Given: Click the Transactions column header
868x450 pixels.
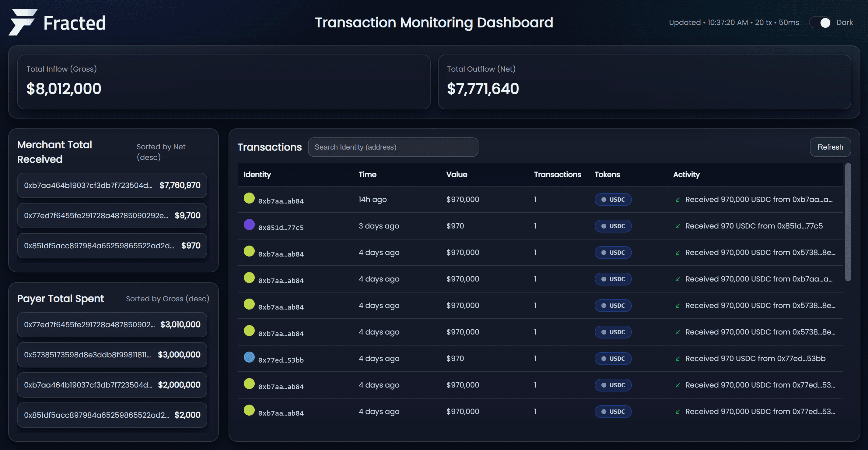Looking at the screenshot, I should (557, 174).
